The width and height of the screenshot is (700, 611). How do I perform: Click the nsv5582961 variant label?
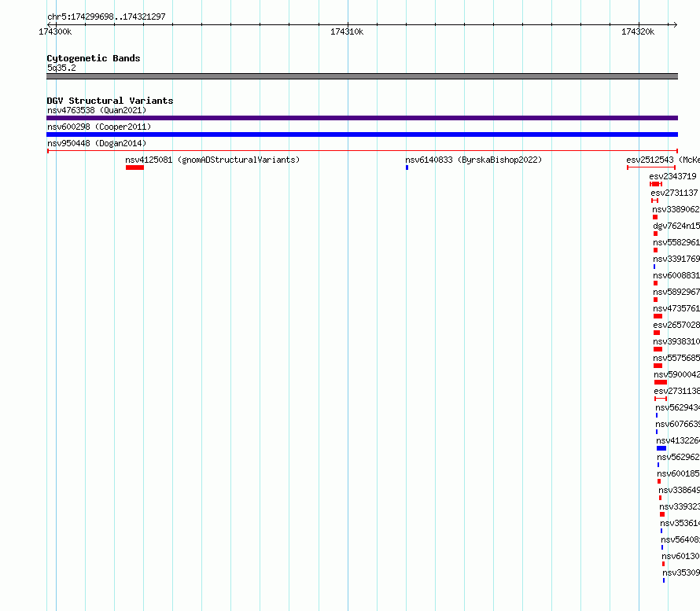click(676, 242)
